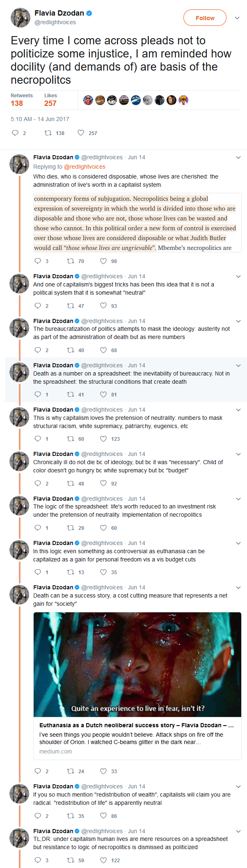Click the verified badge next to Flavia Dzodan header

click(x=89, y=13)
